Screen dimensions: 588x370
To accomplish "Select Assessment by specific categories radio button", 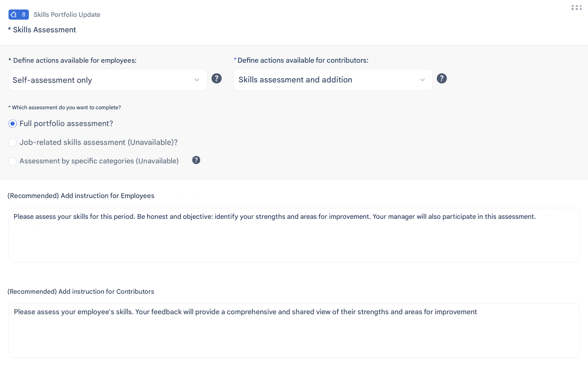I will coord(13,161).
